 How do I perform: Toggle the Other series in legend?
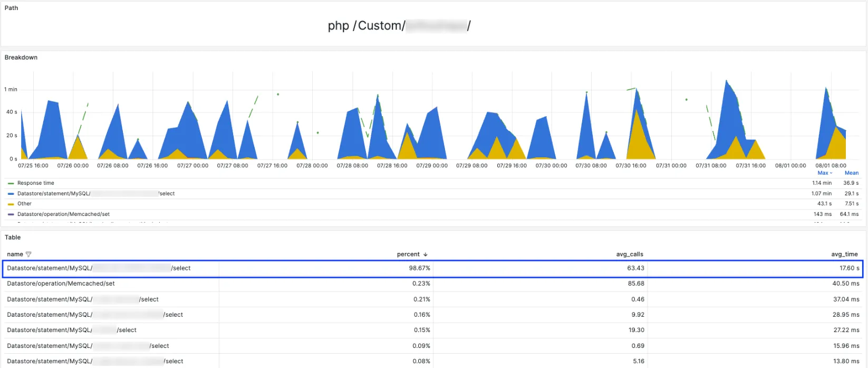click(24, 204)
